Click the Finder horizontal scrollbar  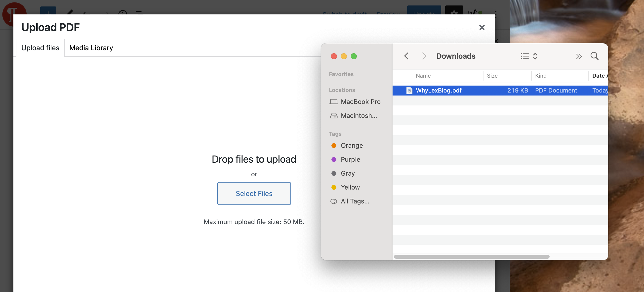tap(472, 256)
